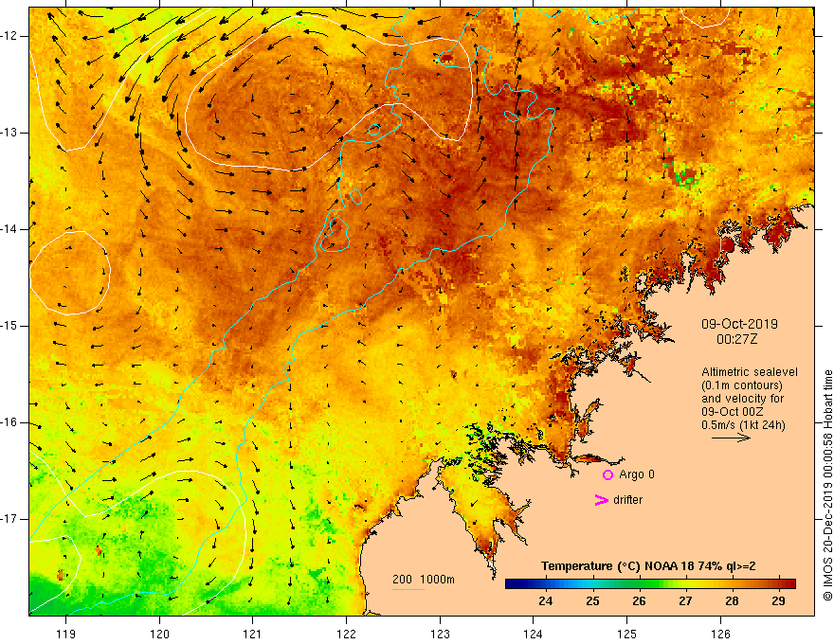
Task: Click the latitude -17 axis label
Action: coord(10,519)
